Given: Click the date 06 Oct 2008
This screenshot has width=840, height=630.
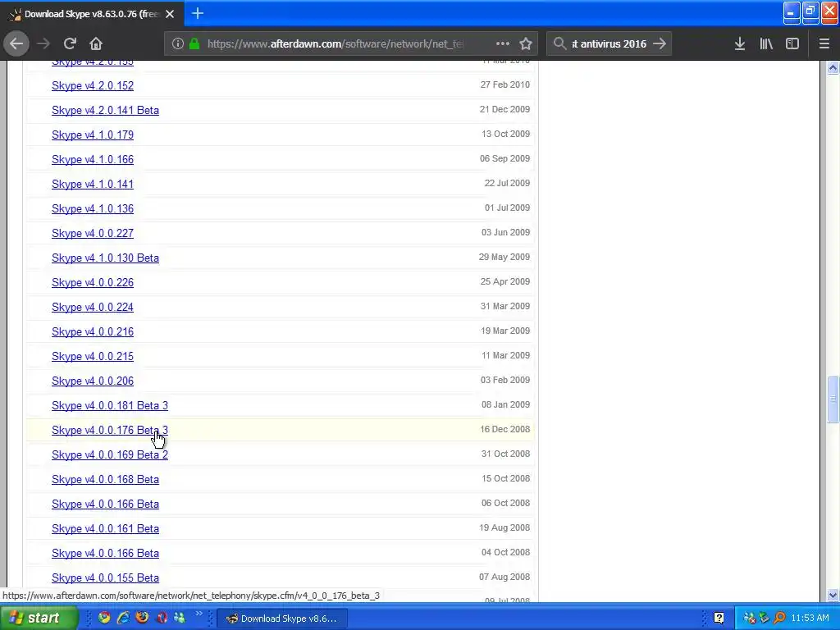Looking at the screenshot, I should pos(505,503).
